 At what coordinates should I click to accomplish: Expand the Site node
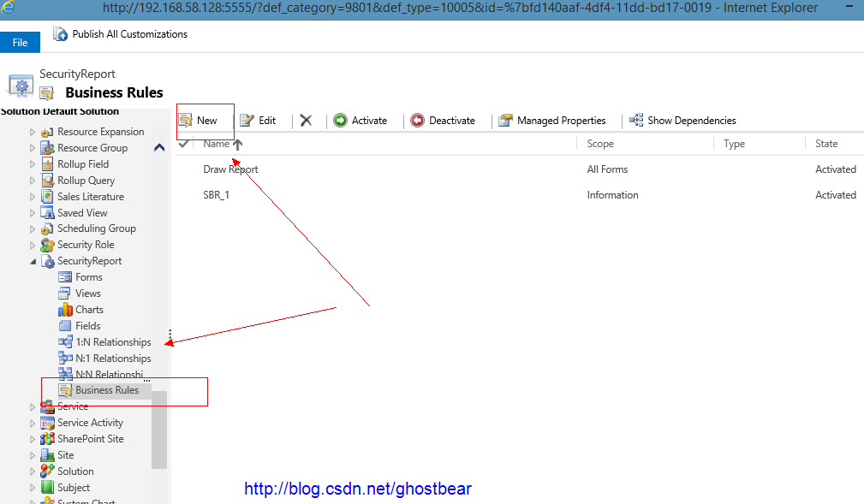pos(32,455)
